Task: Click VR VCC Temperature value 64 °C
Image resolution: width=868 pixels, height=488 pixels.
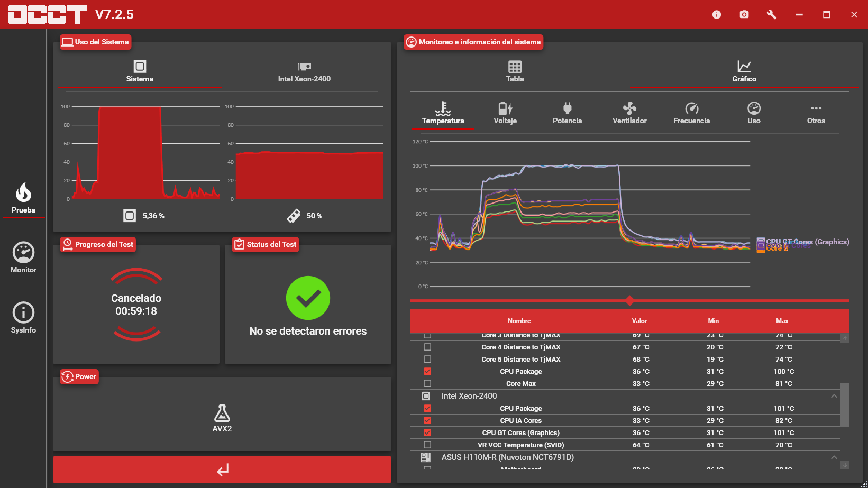Action: click(x=641, y=445)
